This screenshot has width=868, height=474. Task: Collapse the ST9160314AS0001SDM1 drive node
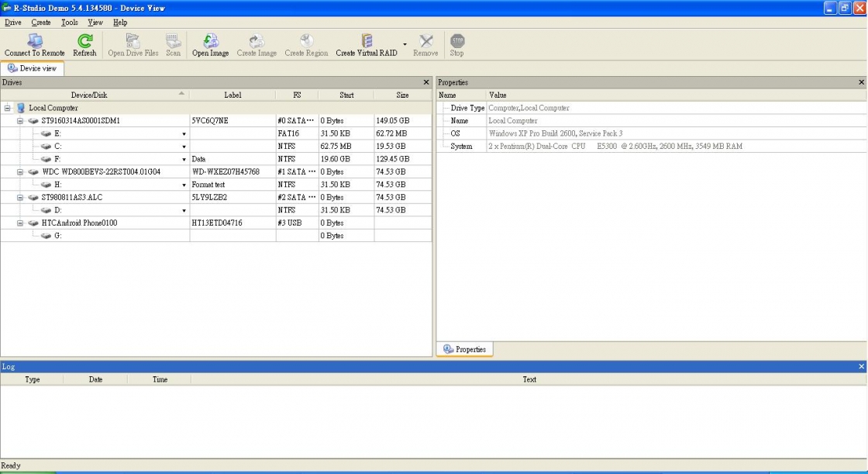[x=20, y=121]
